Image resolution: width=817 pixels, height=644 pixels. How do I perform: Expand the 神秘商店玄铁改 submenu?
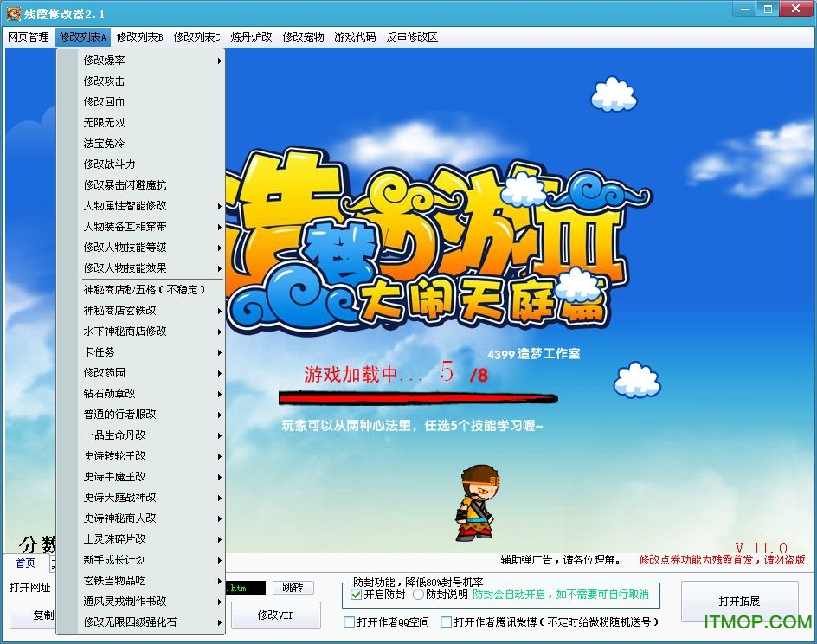coord(141,311)
